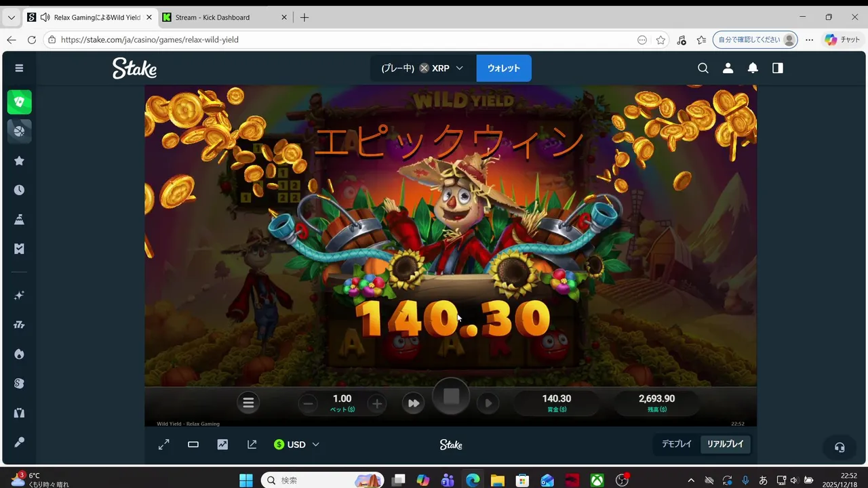Screen dimensions: 868x488
Task: Open Favourites star icon in sidebar
Action: (x=19, y=161)
